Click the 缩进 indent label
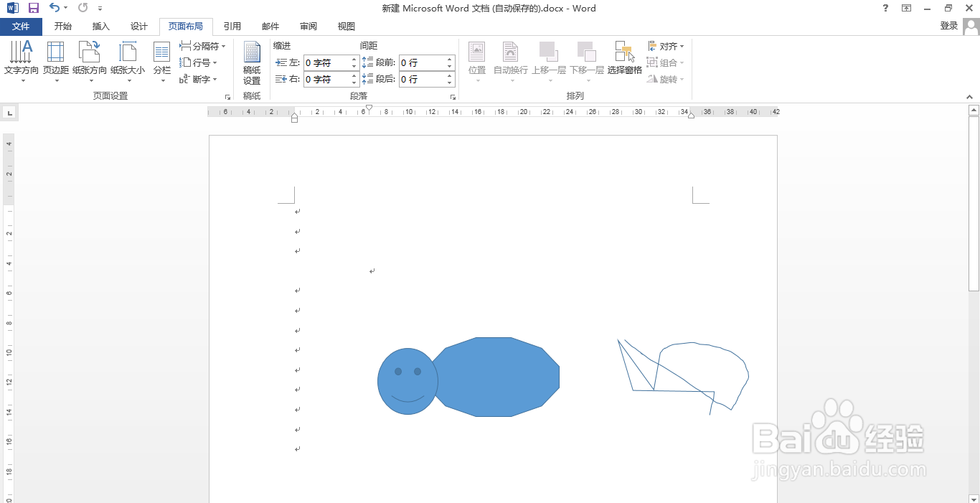This screenshot has width=980, height=503. click(282, 46)
